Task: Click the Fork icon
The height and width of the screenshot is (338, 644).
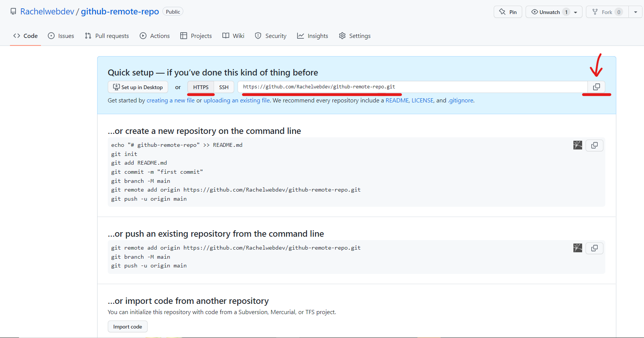Action: tap(595, 12)
